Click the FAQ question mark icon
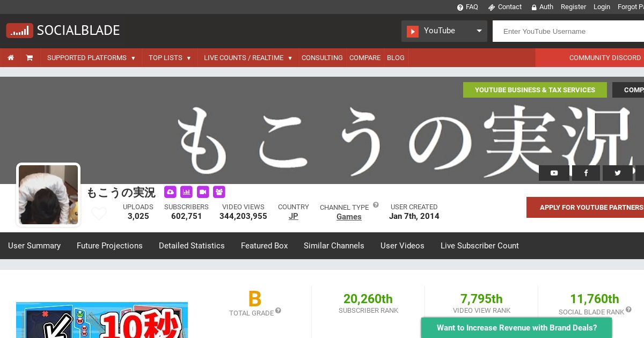 [460, 8]
